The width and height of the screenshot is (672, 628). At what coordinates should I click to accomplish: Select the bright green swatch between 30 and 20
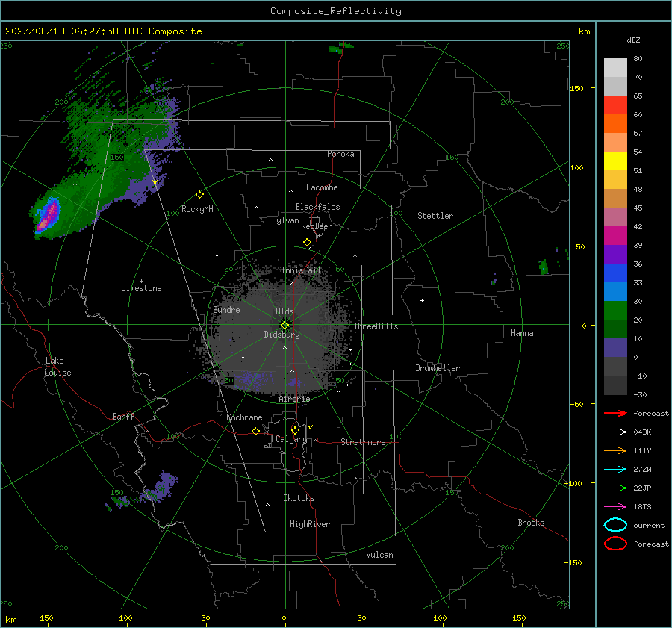coord(615,311)
